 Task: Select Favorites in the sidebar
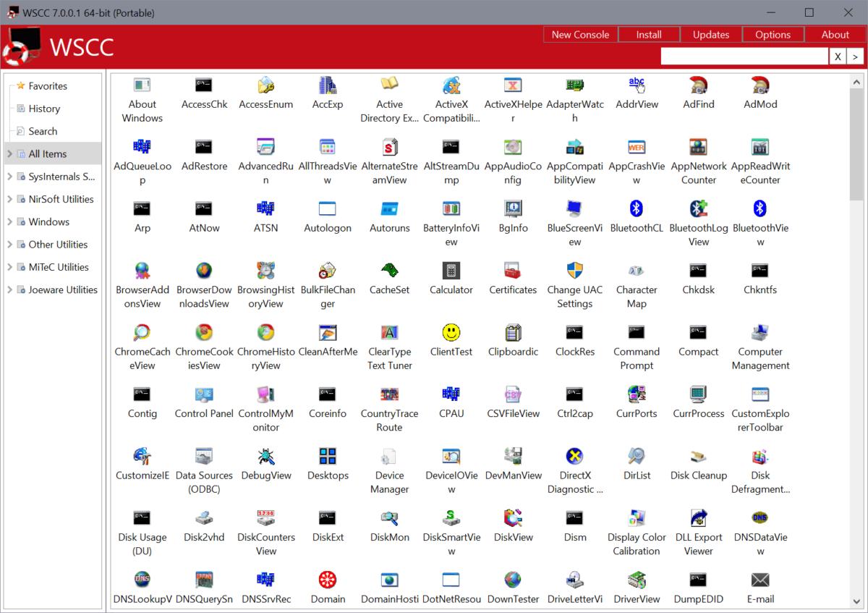pos(48,86)
